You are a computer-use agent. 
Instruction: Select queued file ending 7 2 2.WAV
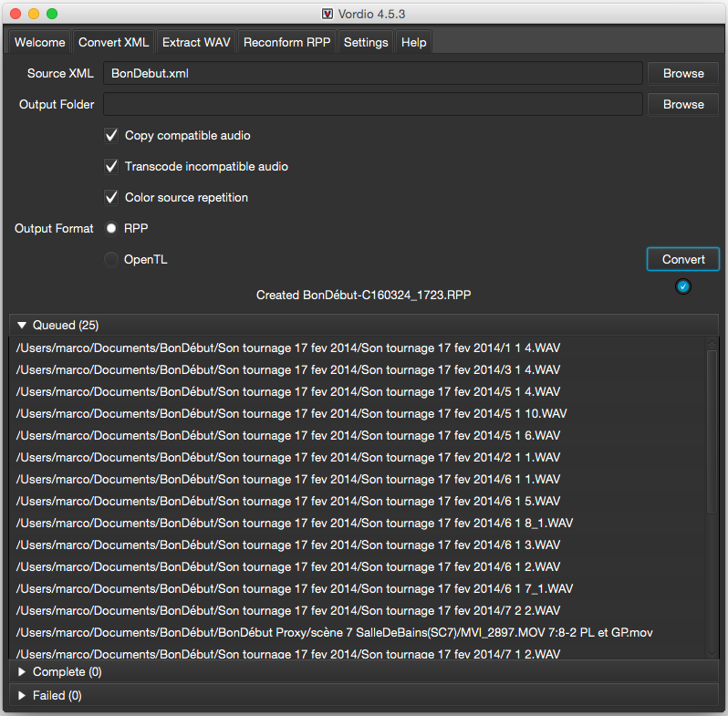tap(357, 610)
